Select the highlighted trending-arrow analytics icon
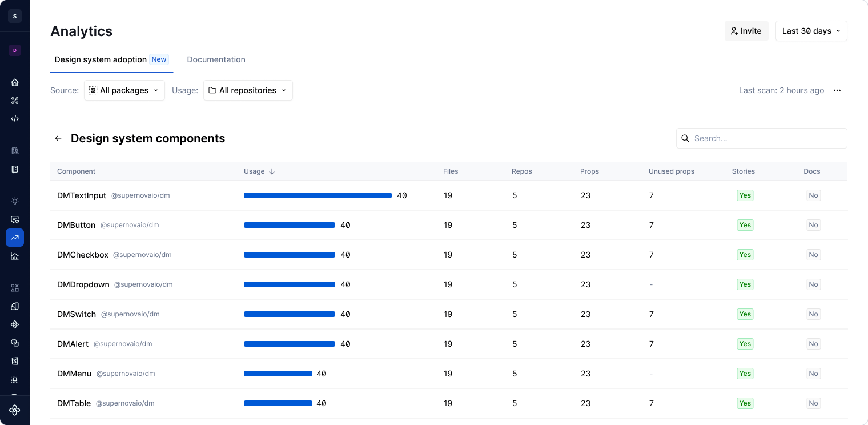This screenshot has width=868, height=425. pyautogui.click(x=15, y=238)
